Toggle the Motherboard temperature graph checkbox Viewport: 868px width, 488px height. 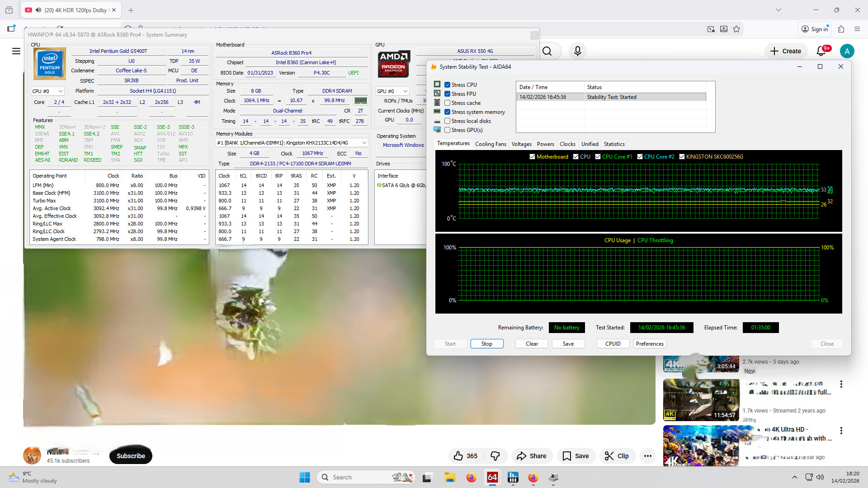[533, 157]
